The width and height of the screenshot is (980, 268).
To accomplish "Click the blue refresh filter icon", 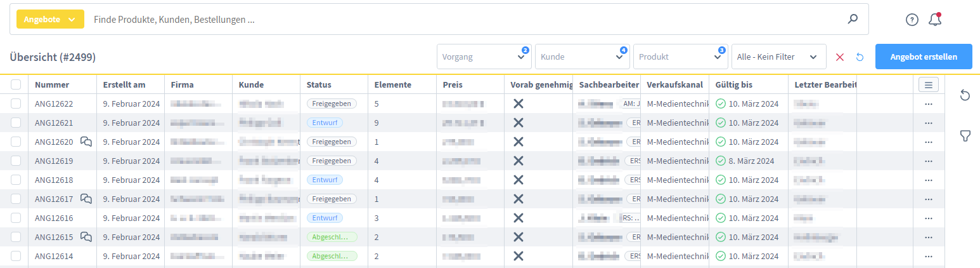I will click(860, 57).
